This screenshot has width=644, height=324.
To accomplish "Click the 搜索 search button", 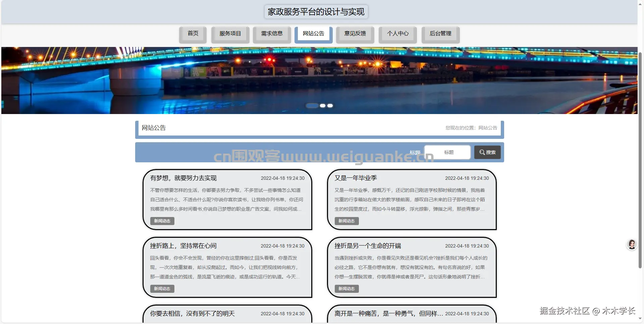I will click(487, 152).
